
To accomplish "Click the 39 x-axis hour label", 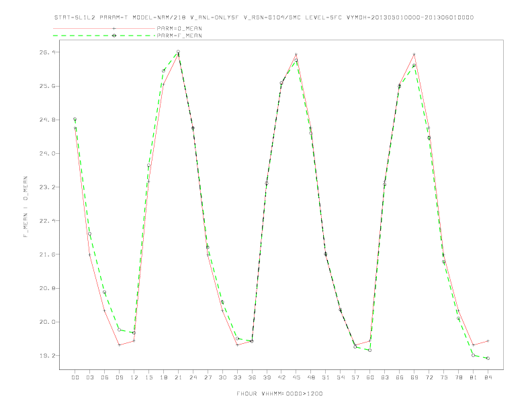I will [x=267, y=377].
